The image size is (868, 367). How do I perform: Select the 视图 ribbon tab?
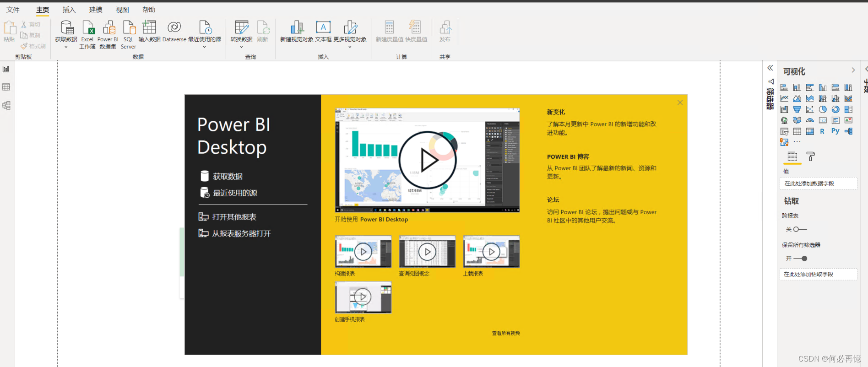(x=122, y=10)
